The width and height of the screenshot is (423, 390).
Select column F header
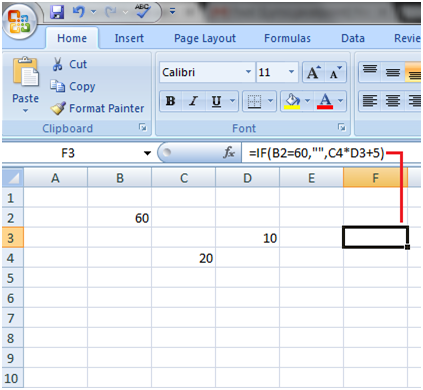click(375, 178)
